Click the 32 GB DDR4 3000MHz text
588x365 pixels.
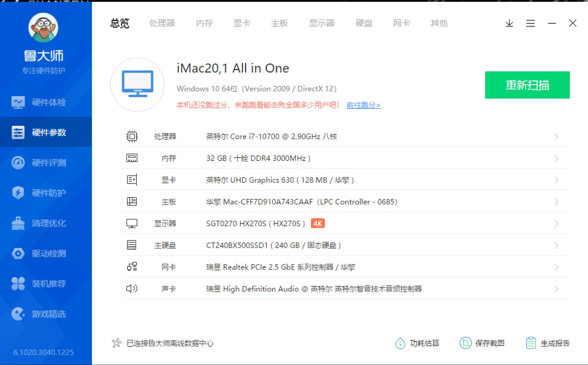pyautogui.click(x=258, y=158)
